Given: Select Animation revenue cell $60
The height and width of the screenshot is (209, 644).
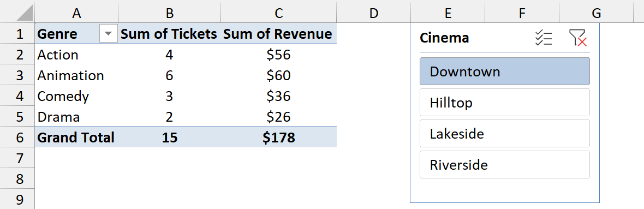Looking at the screenshot, I should (x=279, y=75).
